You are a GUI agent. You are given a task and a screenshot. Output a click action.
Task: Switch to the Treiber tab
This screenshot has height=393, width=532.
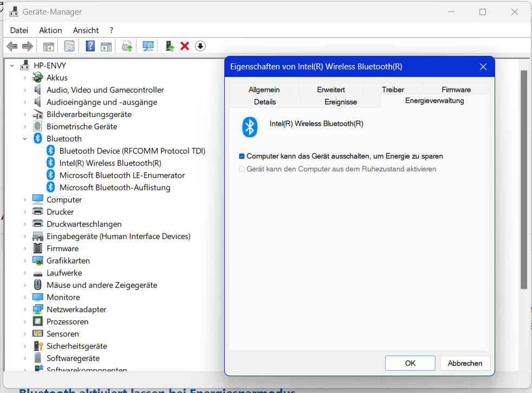pos(393,89)
